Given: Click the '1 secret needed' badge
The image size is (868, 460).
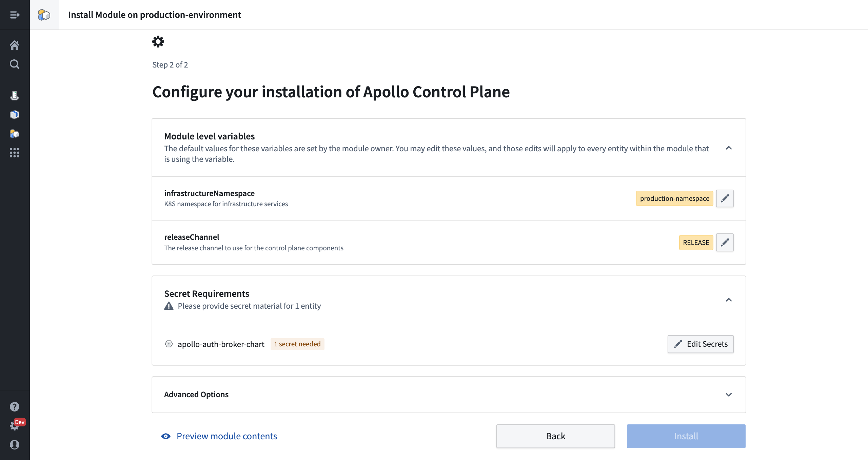Looking at the screenshot, I should (297, 344).
